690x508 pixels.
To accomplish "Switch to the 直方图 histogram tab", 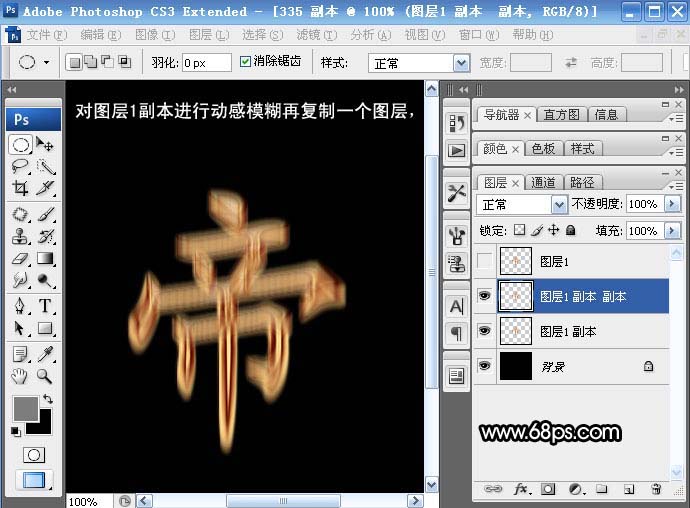I will (x=561, y=114).
